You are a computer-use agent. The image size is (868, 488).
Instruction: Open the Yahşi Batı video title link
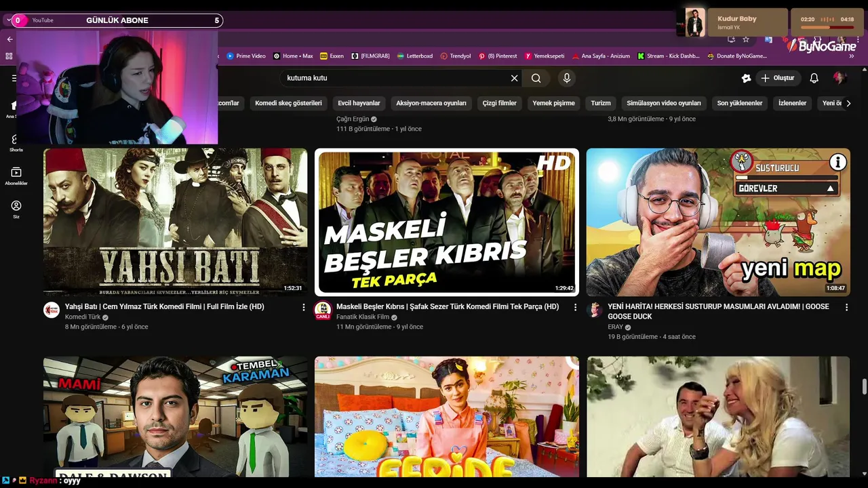(x=164, y=306)
